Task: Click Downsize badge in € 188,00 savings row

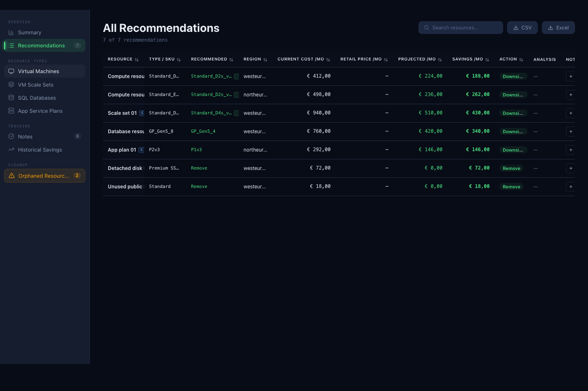Action: pos(513,76)
